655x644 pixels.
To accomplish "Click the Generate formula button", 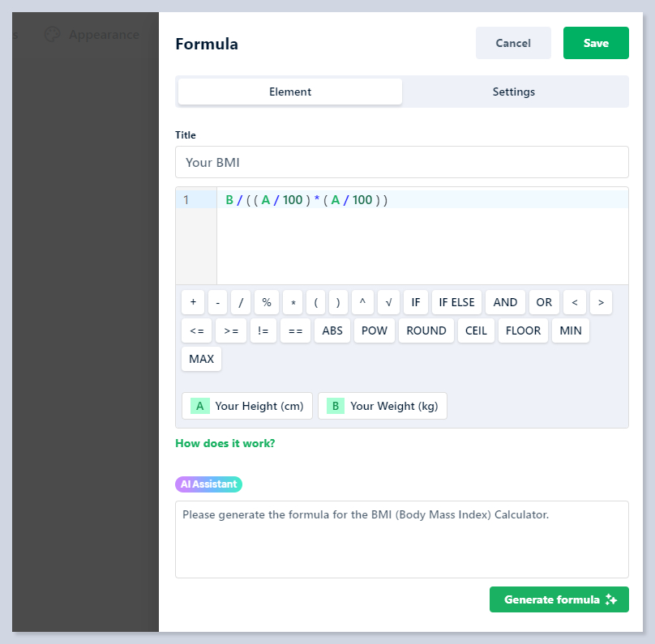I will 559,599.
